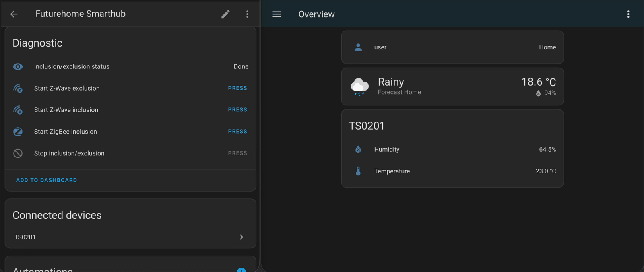Click the blue add automation plus button
Screen dimensions: 644x272
point(241,270)
